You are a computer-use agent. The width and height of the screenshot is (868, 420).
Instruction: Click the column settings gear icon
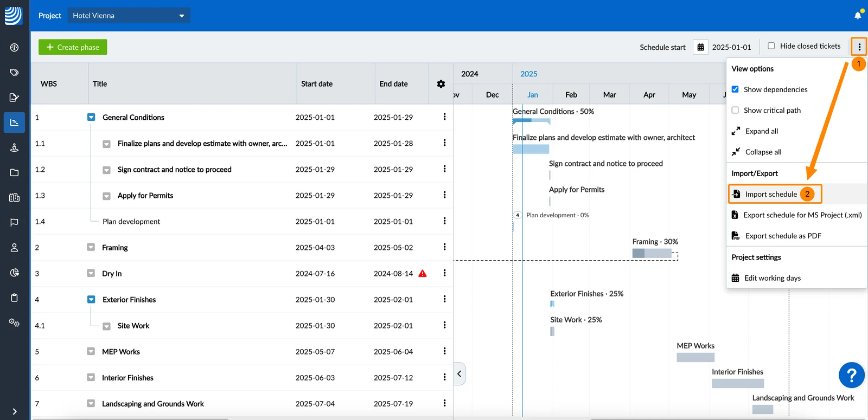[441, 84]
